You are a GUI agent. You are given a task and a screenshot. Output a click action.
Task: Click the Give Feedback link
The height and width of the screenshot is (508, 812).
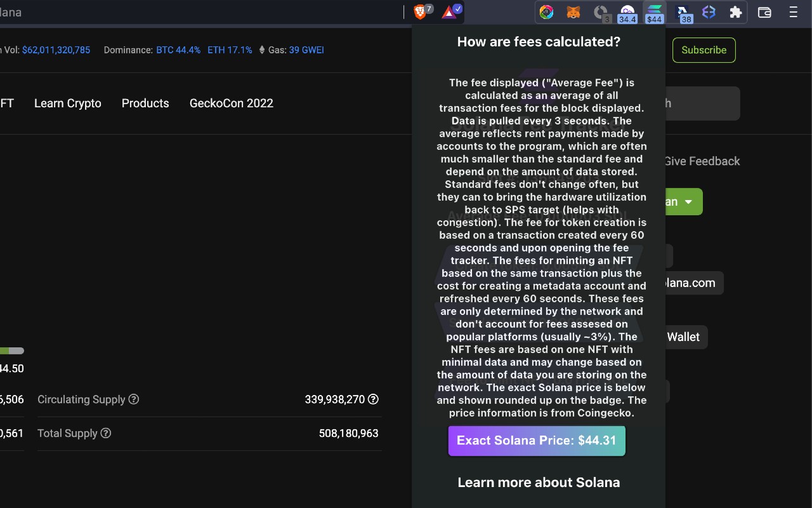pyautogui.click(x=702, y=161)
